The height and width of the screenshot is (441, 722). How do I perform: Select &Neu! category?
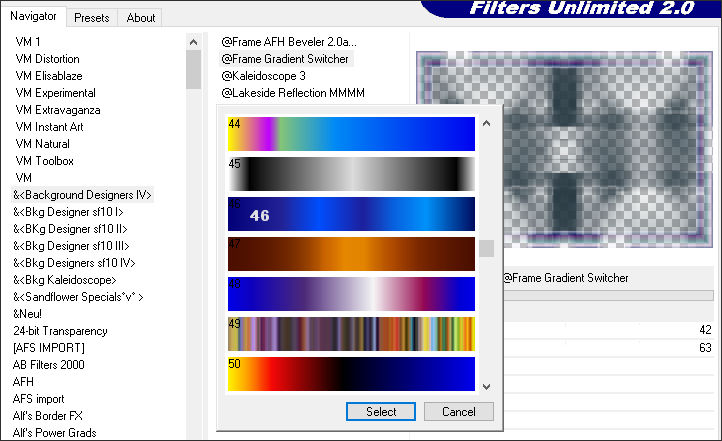pyautogui.click(x=27, y=314)
